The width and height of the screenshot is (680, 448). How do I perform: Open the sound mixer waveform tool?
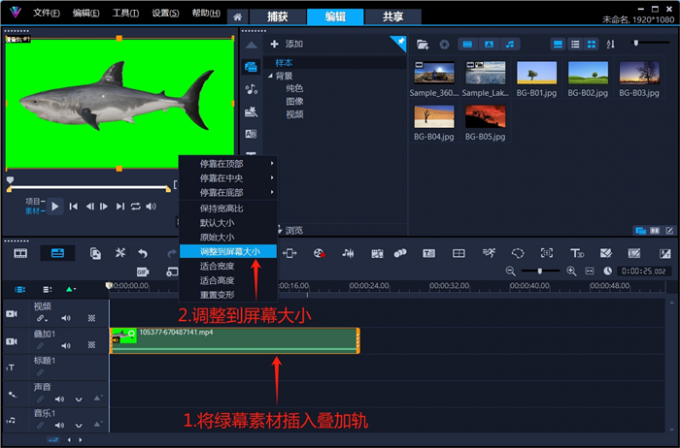pyautogui.click(x=348, y=253)
